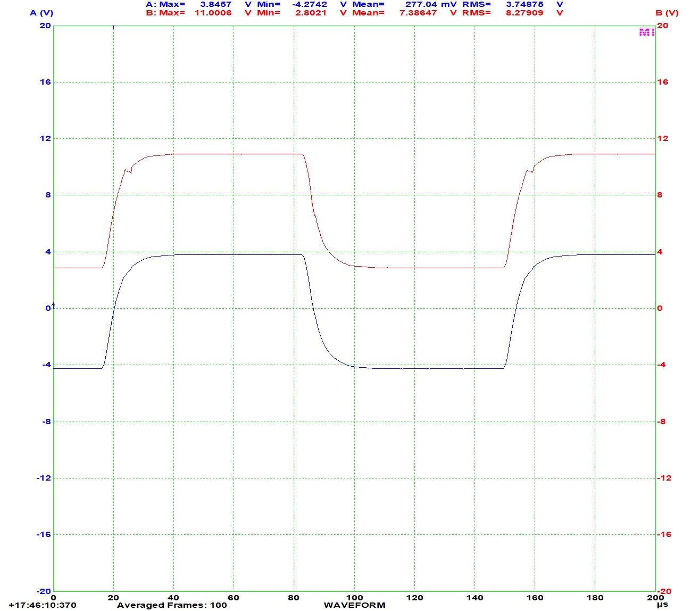This screenshot has width=700, height=611.
Task: Click the 100 tick on the time axis
Action: (x=354, y=598)
